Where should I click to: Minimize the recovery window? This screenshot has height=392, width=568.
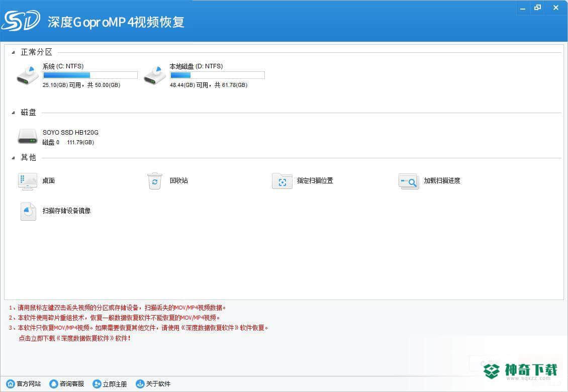coord(523,8)
